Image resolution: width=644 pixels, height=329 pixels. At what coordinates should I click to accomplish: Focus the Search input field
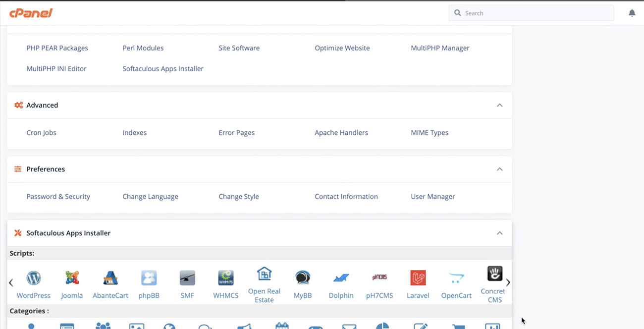point(532,13)
